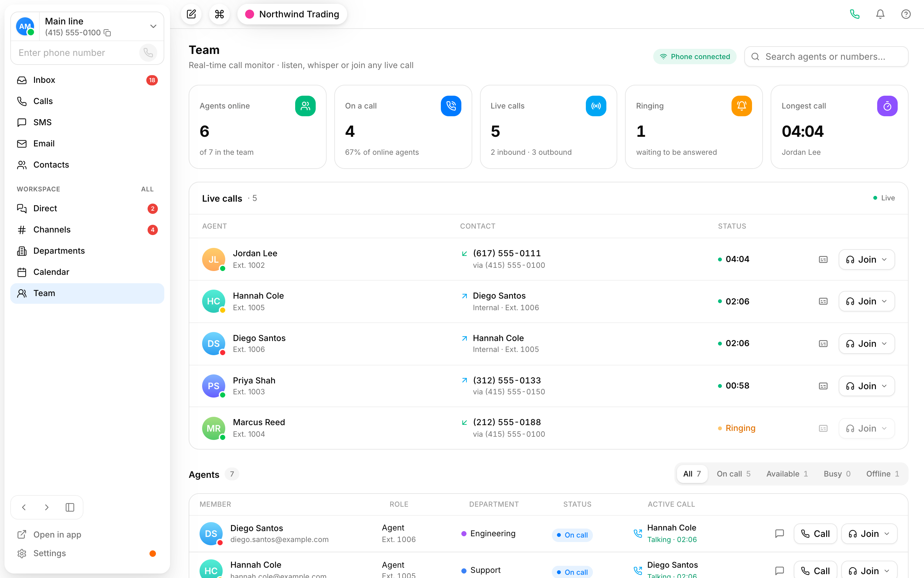Open SMS in the sidebar
The image size is (924, 578).
pos(88,122)
